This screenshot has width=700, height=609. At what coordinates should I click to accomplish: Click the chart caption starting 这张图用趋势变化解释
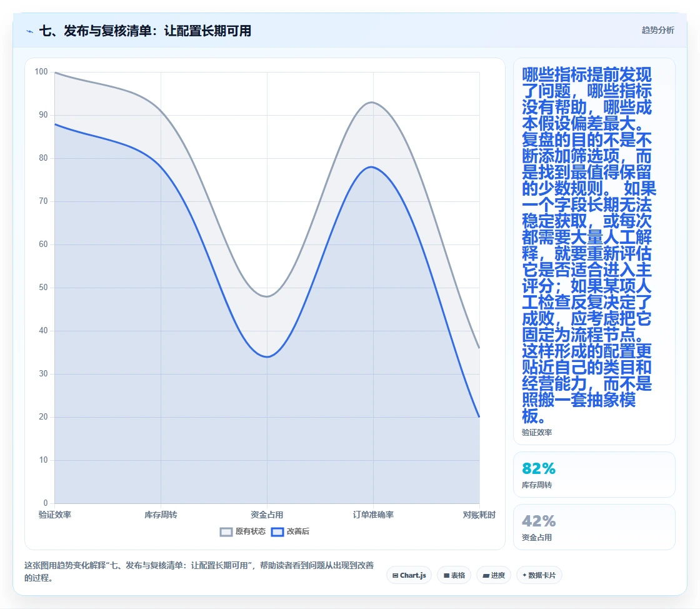pos(199,571)
